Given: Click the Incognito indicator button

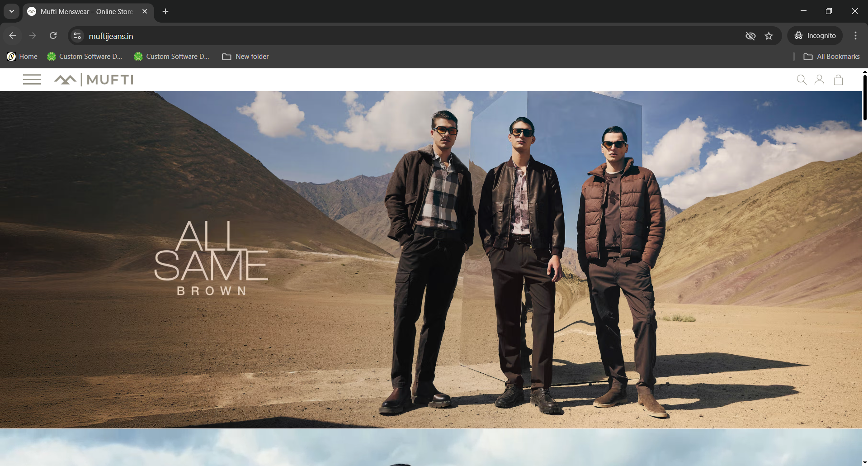Looking at the screenshot, I should tap(815, 36).
